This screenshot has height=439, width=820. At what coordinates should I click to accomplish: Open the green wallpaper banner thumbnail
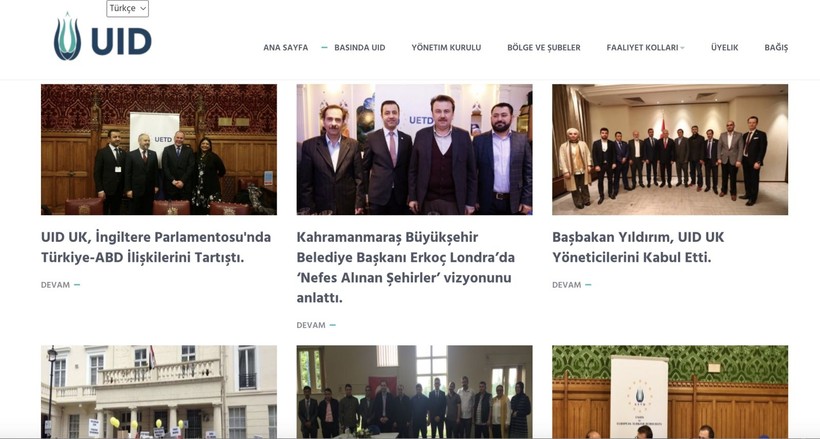[x=670, y=391]
